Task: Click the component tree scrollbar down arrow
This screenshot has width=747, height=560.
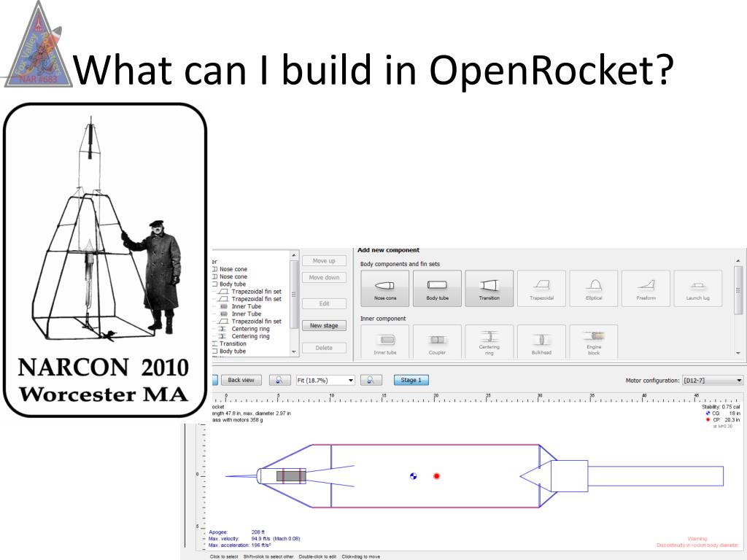Action: pyautogui.click(x=294, y=352)
